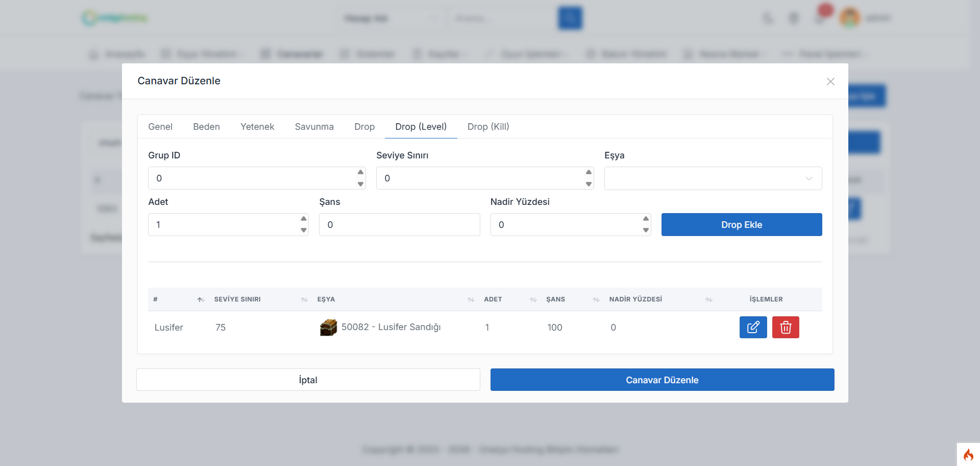Decrease the Seviye Sınırı value

589,184
